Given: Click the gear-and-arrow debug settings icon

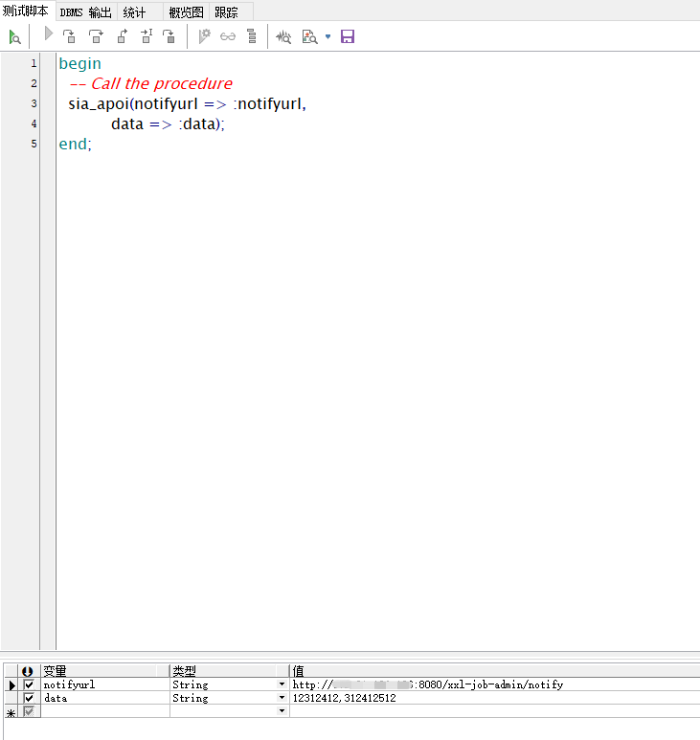Looking at the screenshot, I should point(204,36).
